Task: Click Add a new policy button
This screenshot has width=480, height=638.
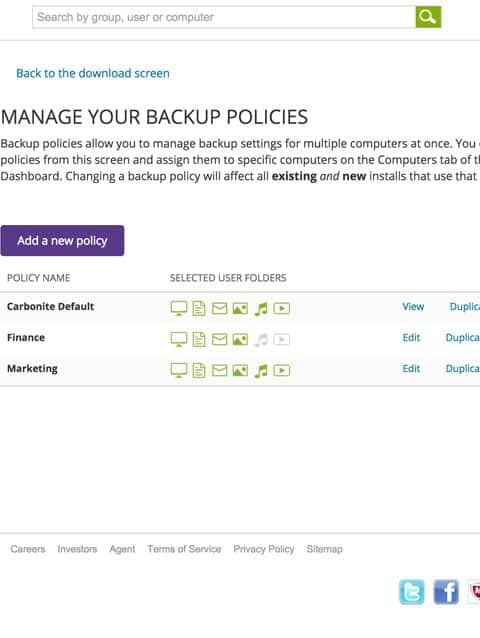Action: click(x=62, y=240)
